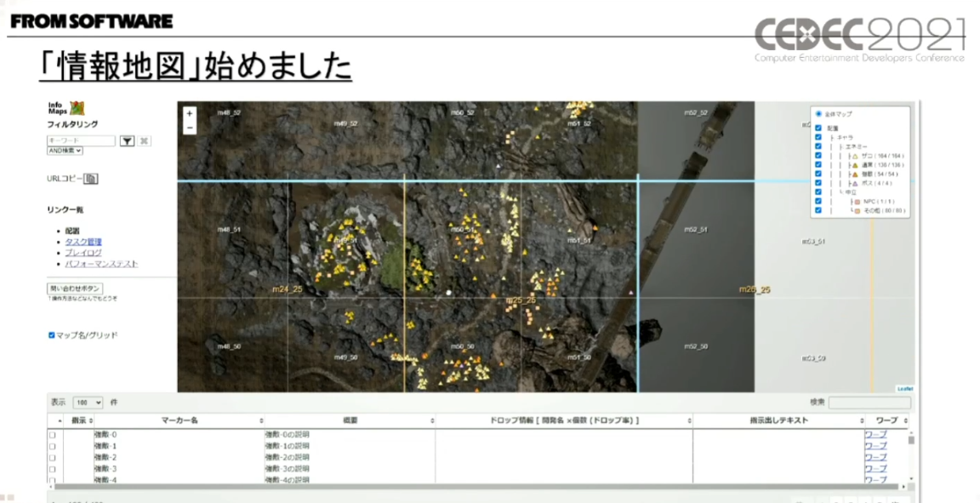Screen dimensions: 980x503
Task: Open the 表示 100件 page size dropdown
Action: pos(88,403)
